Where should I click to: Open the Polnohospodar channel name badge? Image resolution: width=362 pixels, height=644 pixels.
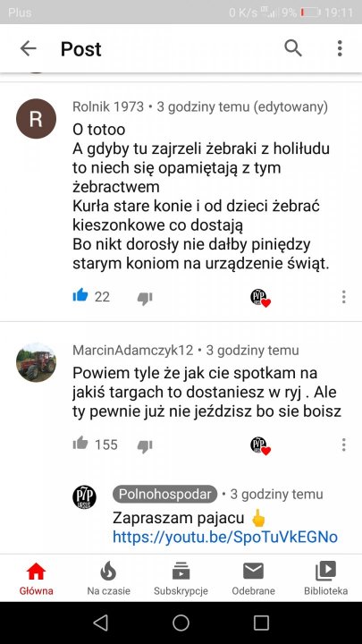click(x=164, y=494)
